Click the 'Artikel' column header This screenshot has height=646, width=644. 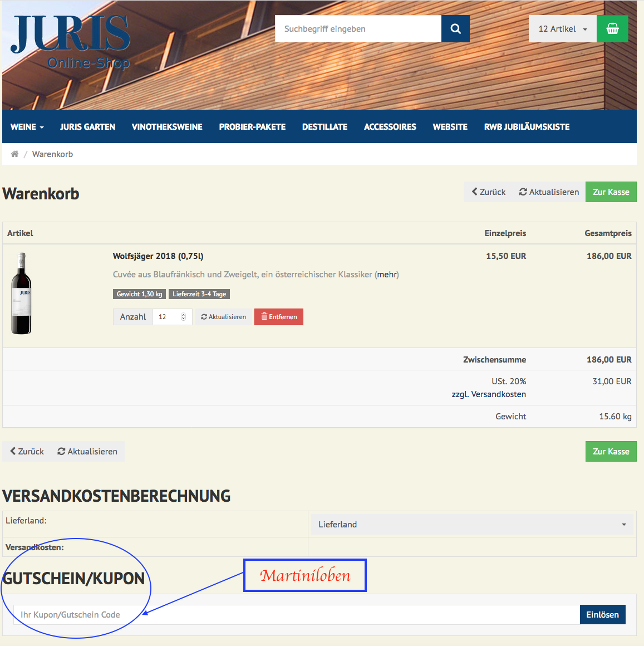pyautogui.click(x=20, y=233)
